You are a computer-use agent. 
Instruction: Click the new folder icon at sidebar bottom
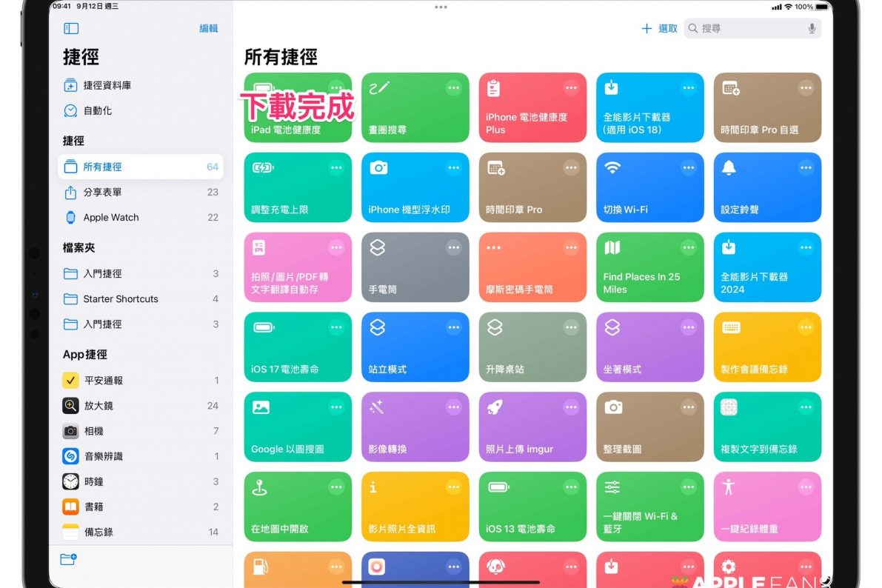click(69, 559)
